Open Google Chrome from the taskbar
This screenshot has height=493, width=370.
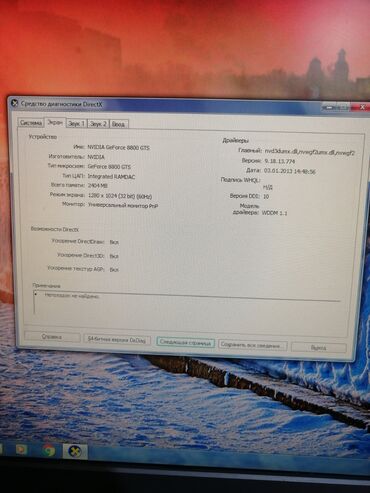[49, 450]
